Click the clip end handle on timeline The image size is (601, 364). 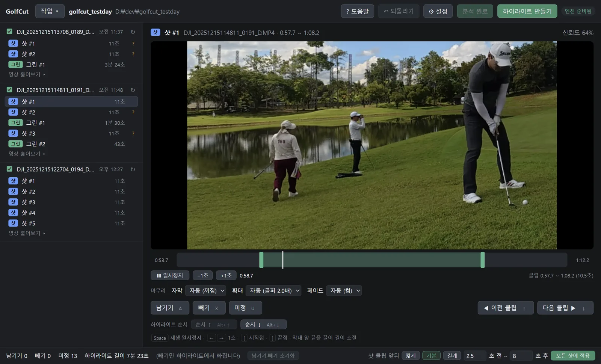pyautogui.click(x=483, y=260)
